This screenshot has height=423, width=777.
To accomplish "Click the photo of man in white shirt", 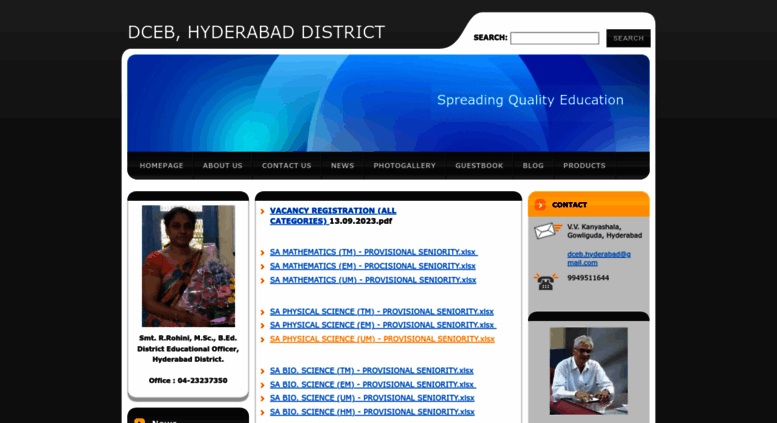I will pos(589,371).
